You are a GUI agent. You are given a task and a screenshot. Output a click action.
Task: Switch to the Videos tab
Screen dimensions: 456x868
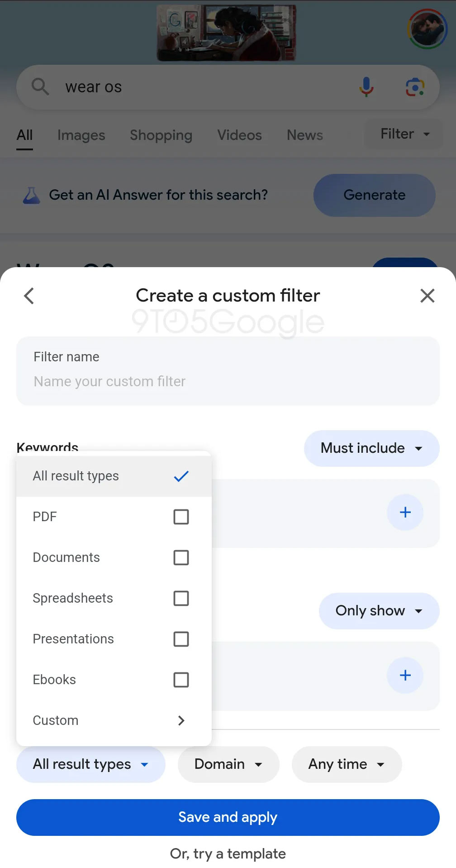coord(239,135)
